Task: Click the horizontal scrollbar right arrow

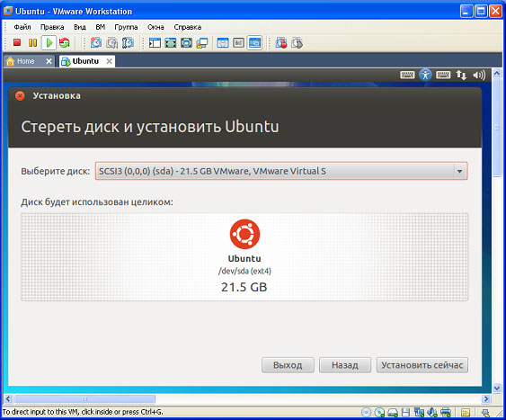Action: [x=485, y=399]
